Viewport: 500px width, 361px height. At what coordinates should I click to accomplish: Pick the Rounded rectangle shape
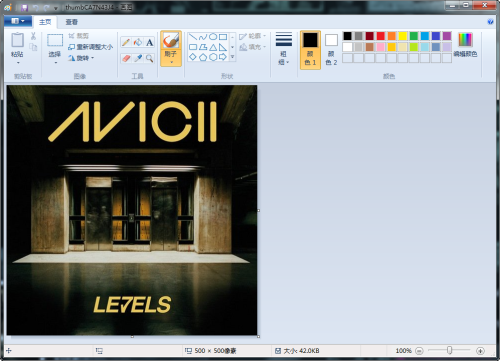[193, 47]
